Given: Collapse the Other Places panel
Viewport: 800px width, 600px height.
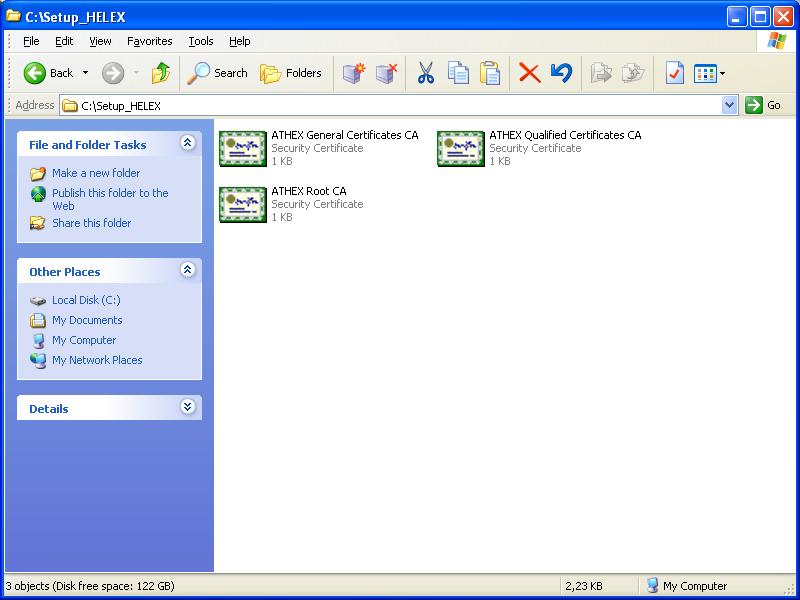Looking at the screenshot, I should 187,269.
